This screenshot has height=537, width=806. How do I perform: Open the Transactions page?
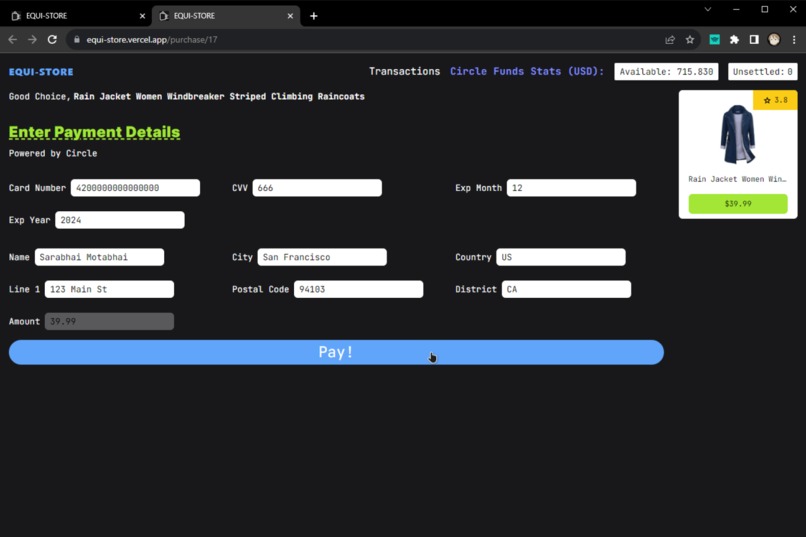click(x=405, y=71)
